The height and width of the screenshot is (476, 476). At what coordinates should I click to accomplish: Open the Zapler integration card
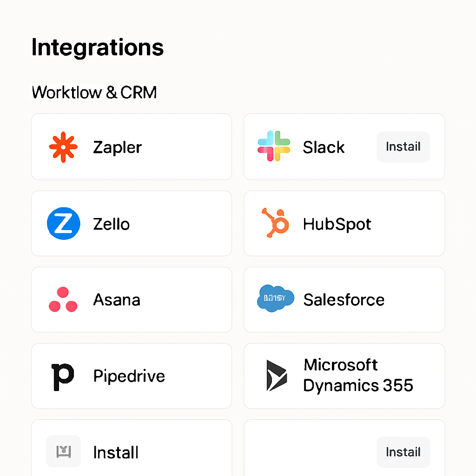(x=132, y=147)
